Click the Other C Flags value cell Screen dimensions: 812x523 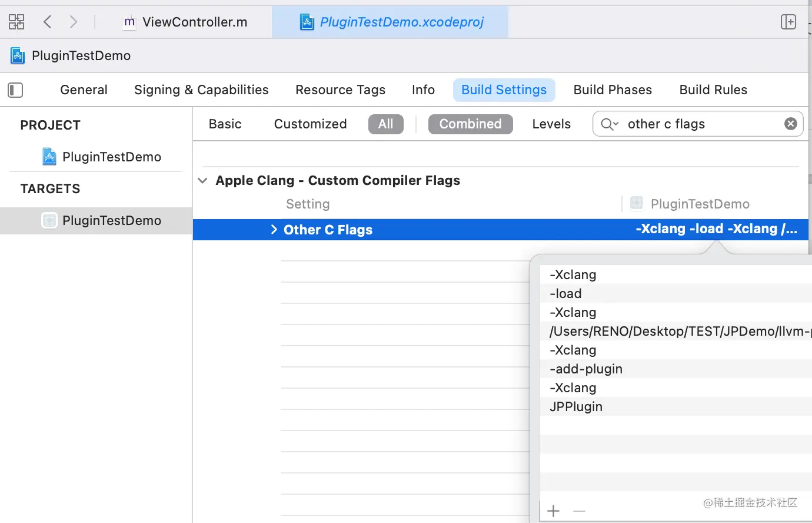(x=716, y=229)
